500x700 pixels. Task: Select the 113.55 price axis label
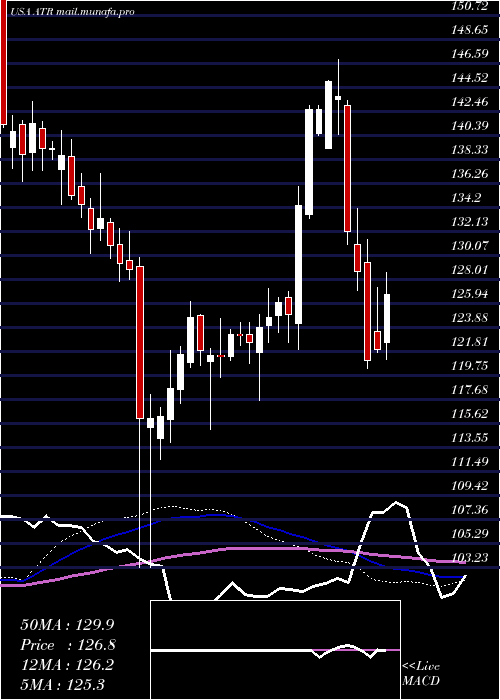[470, 438]
